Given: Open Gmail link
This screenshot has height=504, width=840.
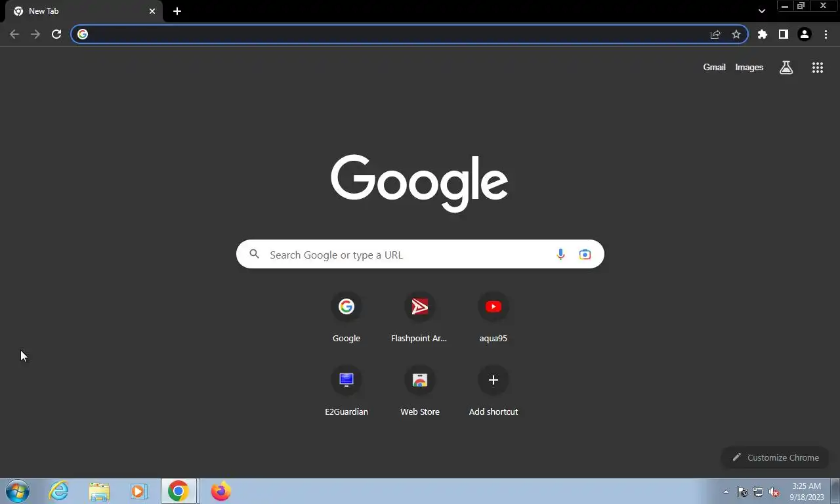Looking at the screenshot, I should pos(714,67).
